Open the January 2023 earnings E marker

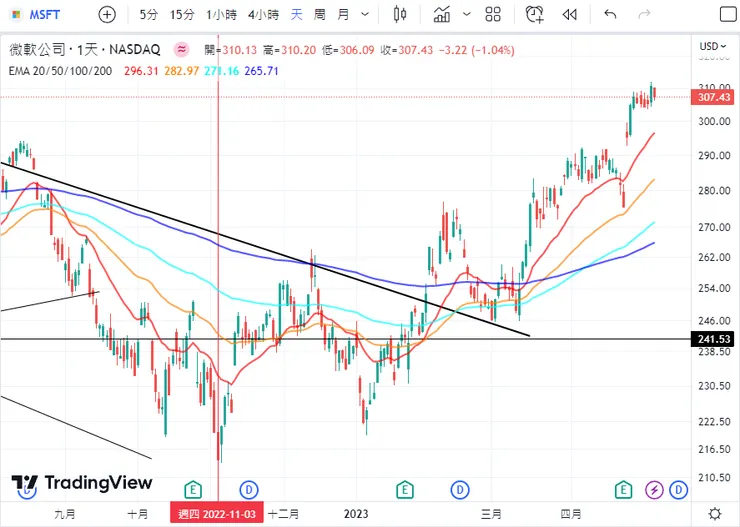[x=404, y=490]
